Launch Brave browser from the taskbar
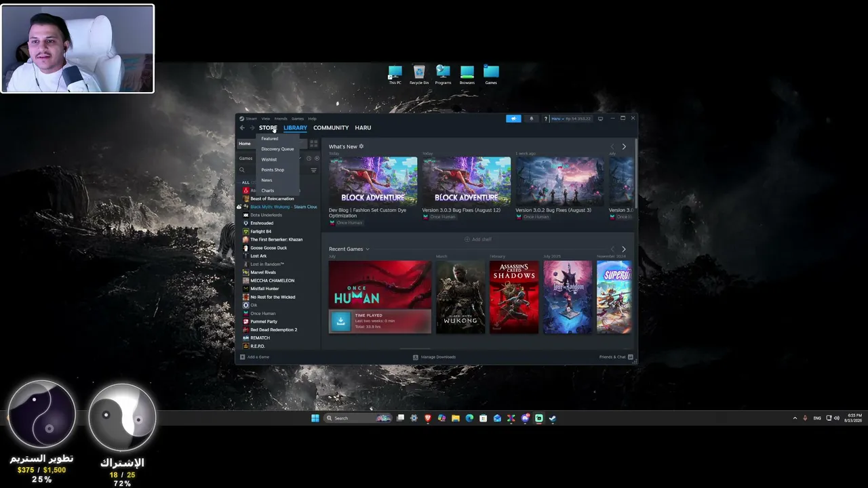868x488 pixels. [428, 418]
